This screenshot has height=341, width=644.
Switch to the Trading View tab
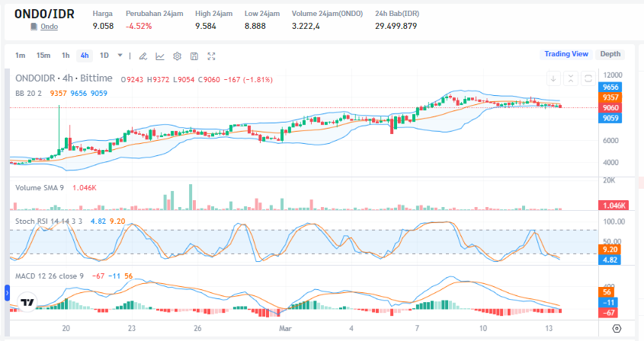(566, 54)
